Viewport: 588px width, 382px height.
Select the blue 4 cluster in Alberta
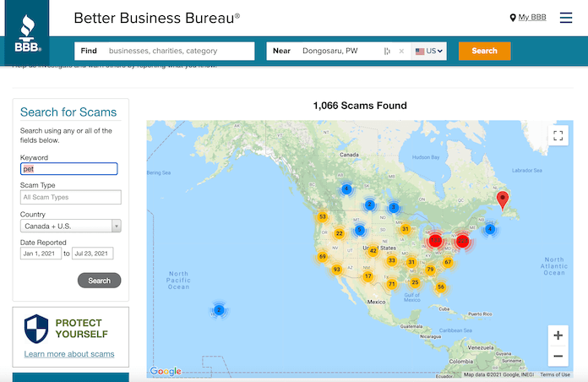pos(346,188)
